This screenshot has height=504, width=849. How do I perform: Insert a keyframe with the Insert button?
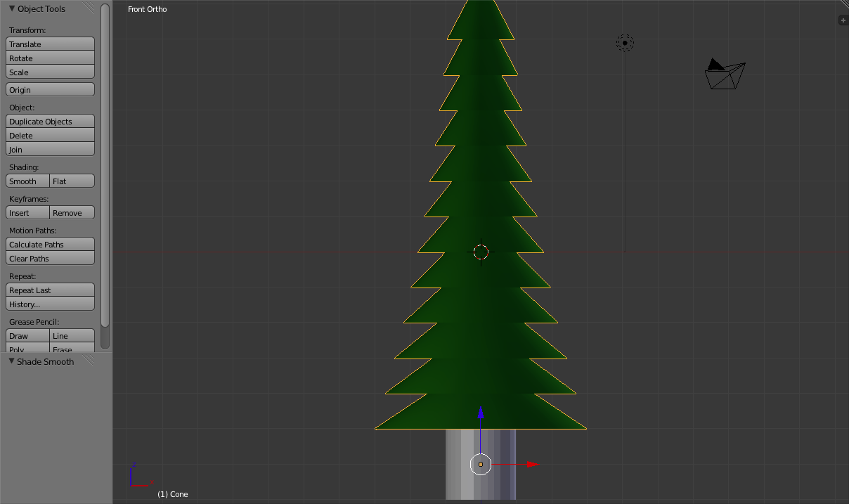pyautogui.click(x=27, y=213)
